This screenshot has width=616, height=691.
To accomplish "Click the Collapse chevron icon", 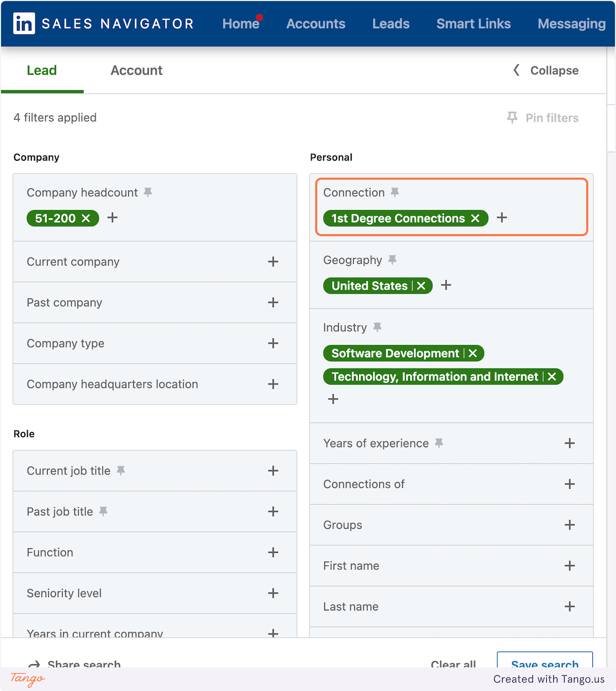I will [x=516, y=70].
